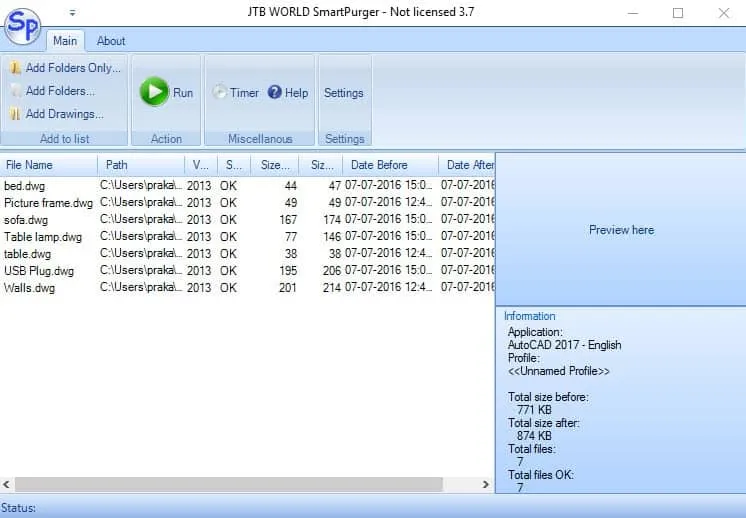This screenshot has height=518, width=746.
Task: Maximize the SmartPurger window
Action: point(678,13)
